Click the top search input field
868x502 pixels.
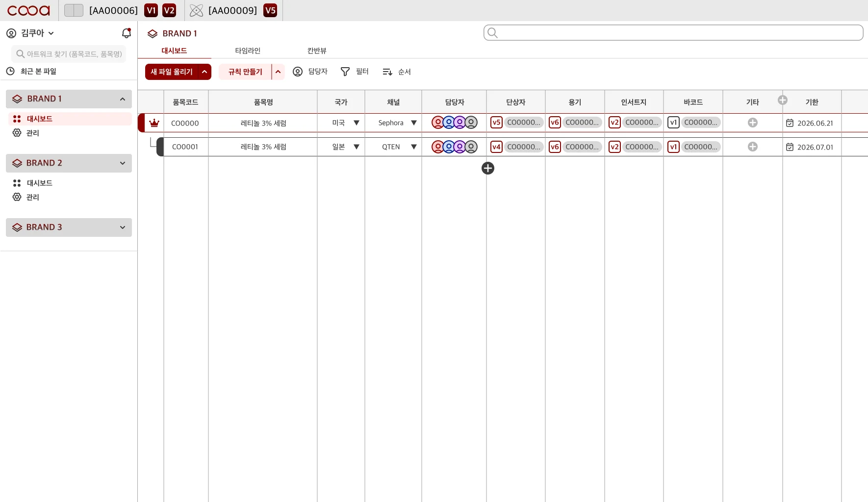673,33
